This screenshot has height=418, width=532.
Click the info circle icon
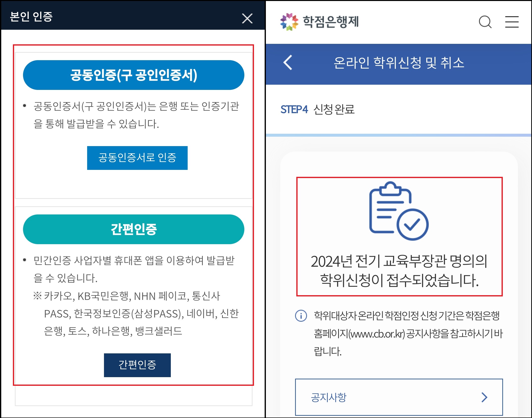pos(301,316)
